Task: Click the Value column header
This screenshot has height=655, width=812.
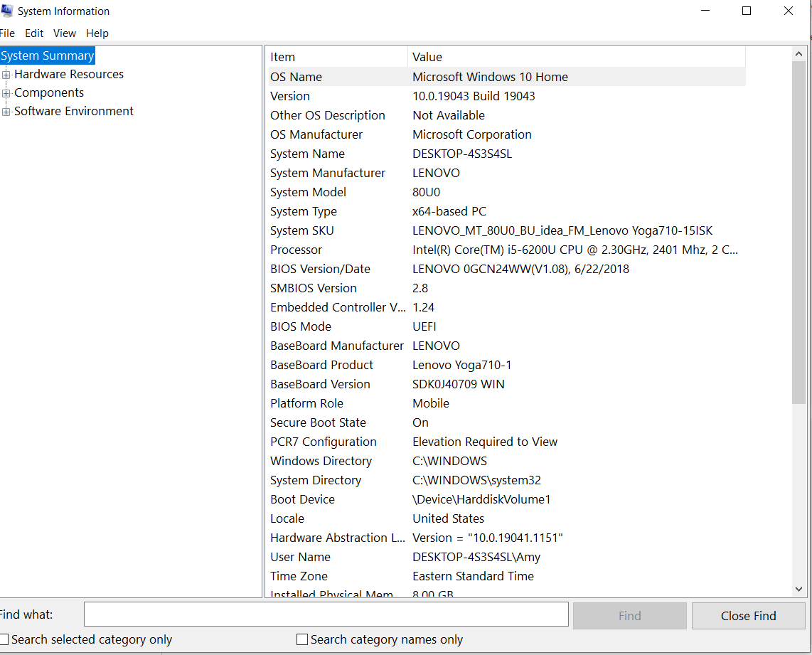Action: point(577,57)
